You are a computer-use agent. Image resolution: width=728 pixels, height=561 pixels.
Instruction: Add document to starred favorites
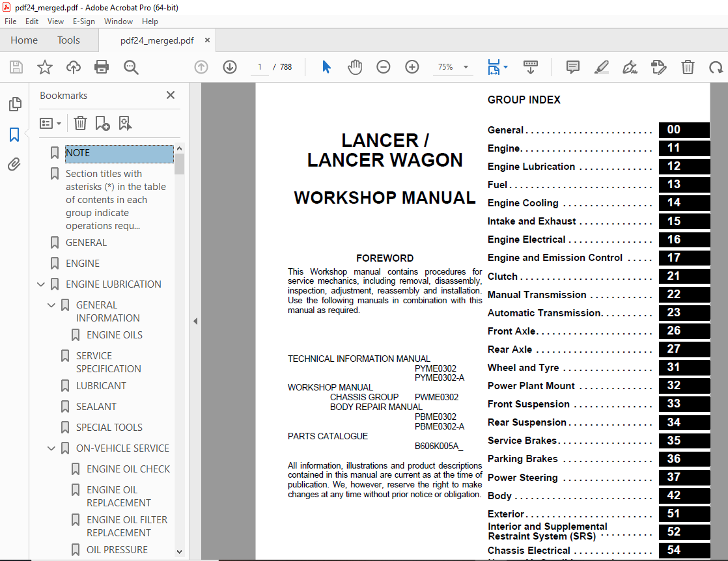(44, 67)
